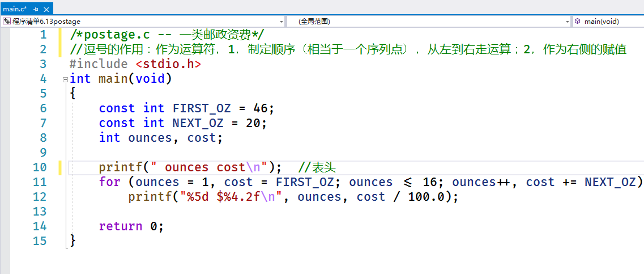Click the closing brace on line 15
The image size is (644, 274).
(73, 241)
